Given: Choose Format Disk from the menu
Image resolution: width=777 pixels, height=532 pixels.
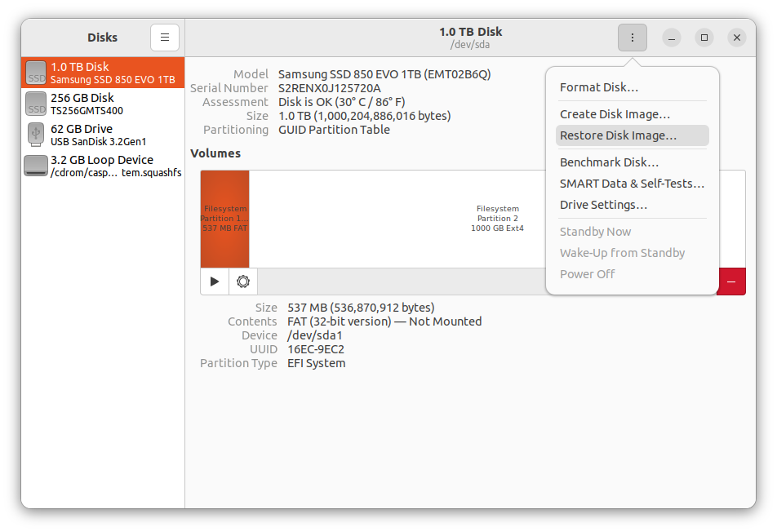Looking at the screenshot, I should (x=597, y=86).
